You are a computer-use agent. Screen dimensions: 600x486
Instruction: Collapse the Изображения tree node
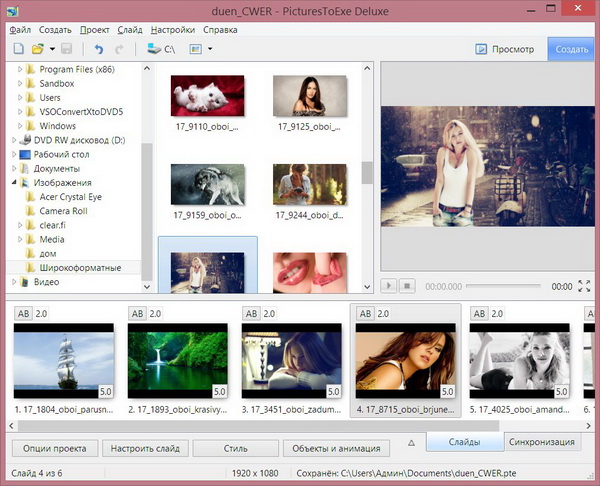point(14,183)
